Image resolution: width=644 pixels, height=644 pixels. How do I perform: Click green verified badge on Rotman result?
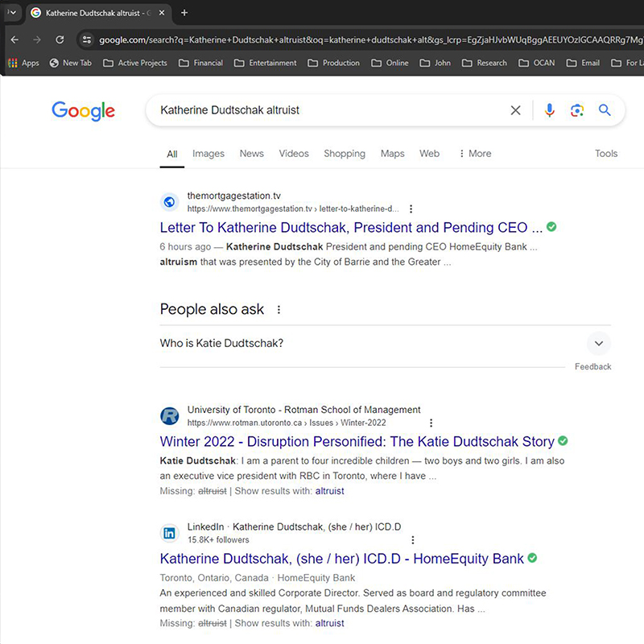click(x=563, y=440)
